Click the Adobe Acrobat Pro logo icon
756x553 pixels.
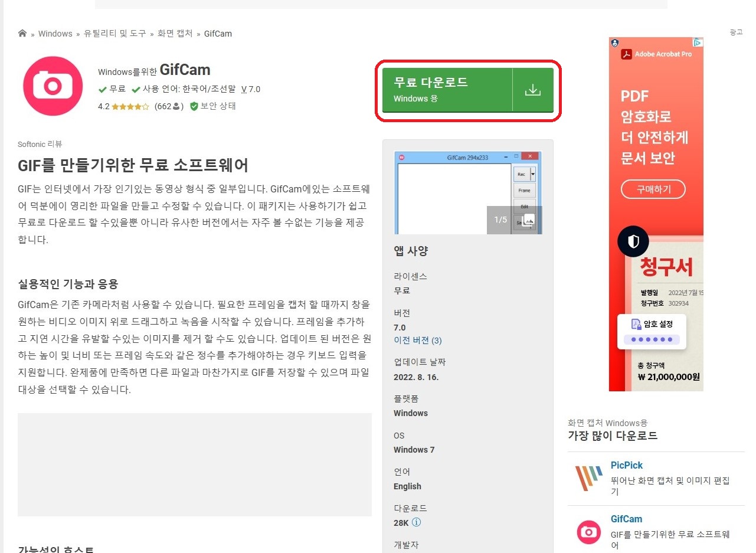point(626,54)
